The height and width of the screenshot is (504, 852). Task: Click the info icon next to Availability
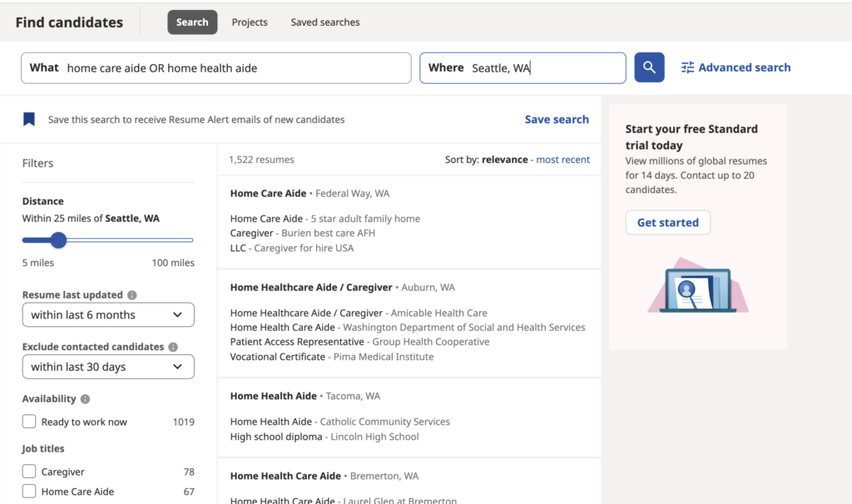(x=86, y=398)
